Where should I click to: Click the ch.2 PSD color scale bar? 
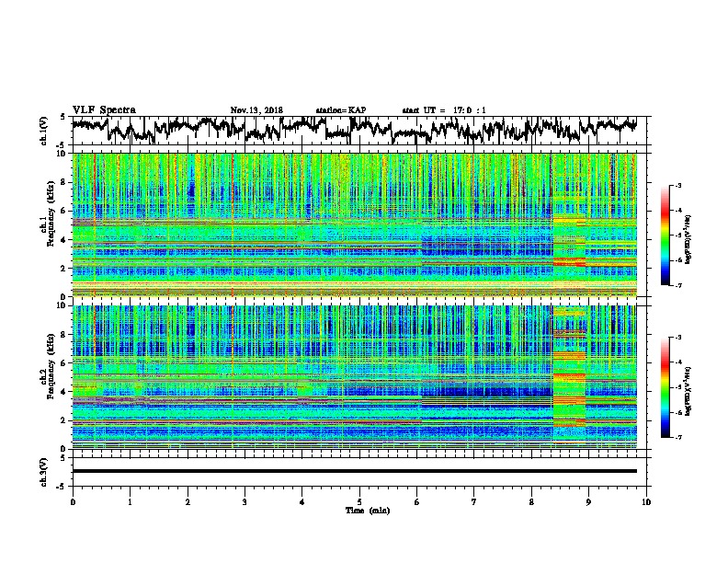665,387
